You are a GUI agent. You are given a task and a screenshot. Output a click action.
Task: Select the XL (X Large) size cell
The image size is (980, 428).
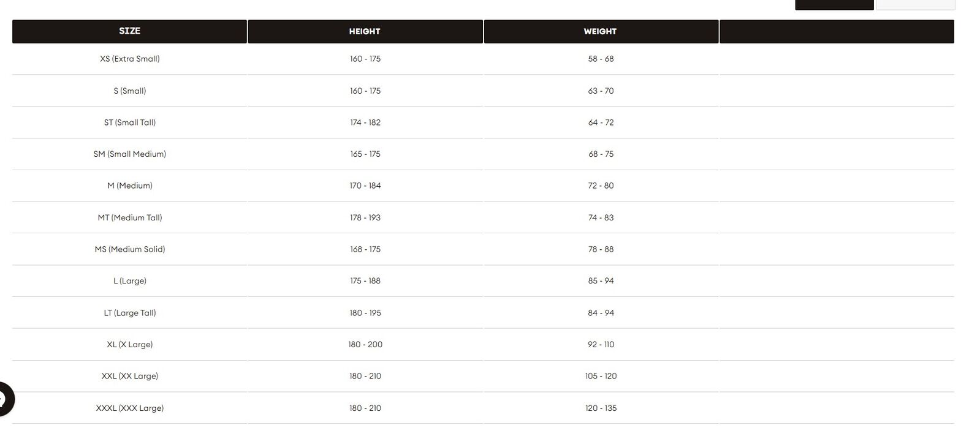pyautogui.click(x=129, y=345)
